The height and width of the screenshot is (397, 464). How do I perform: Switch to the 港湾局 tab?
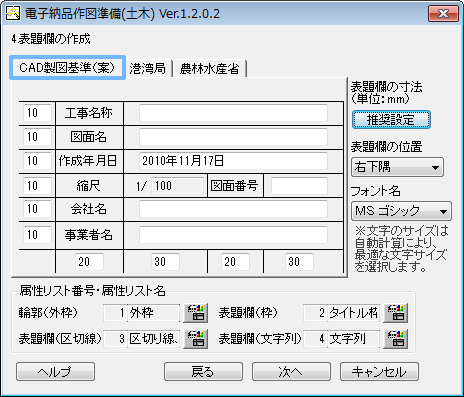click(147, 69)
